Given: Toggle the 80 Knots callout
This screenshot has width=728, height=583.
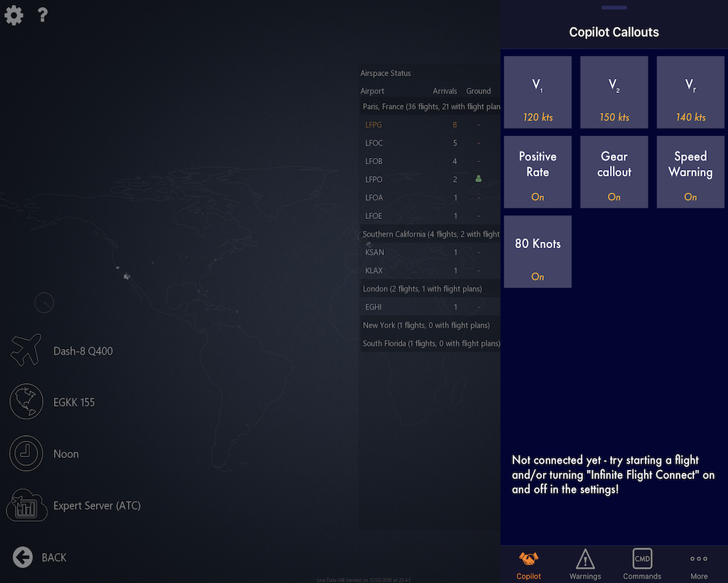Looking at the screenshot, I should tap(537, 252).
